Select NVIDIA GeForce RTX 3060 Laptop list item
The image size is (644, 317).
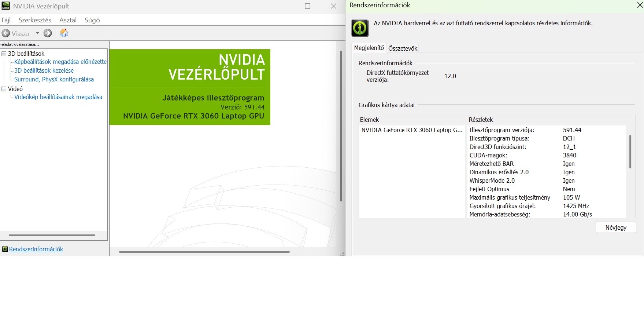tap(412, 130)
